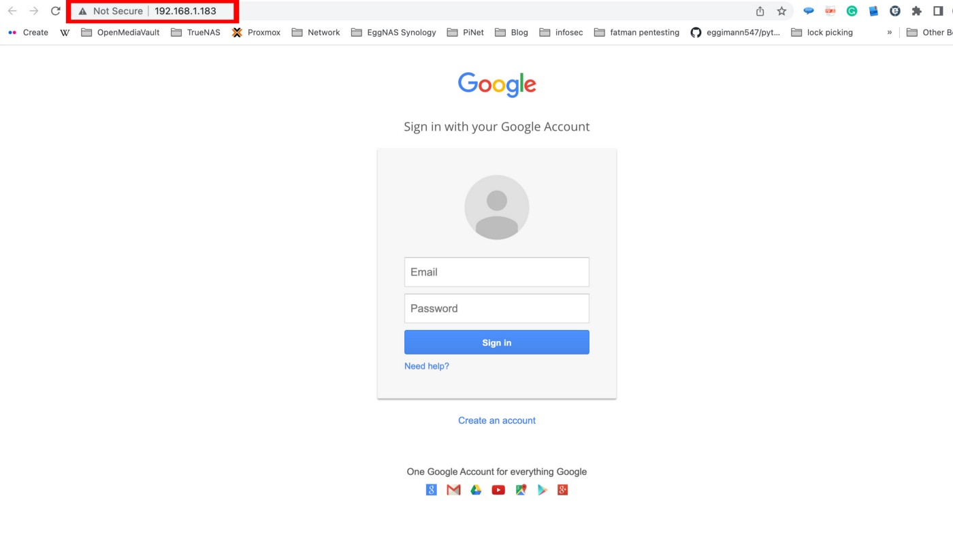
Task: Open the Create an account link
Action: (497, 421)
